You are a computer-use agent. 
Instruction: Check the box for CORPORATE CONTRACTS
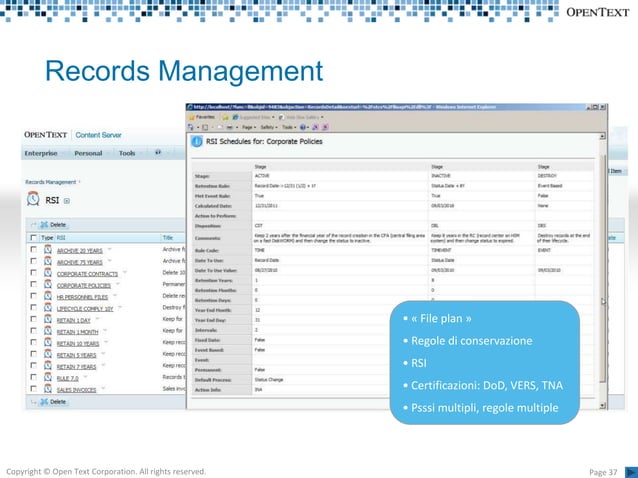pos(33,273)
